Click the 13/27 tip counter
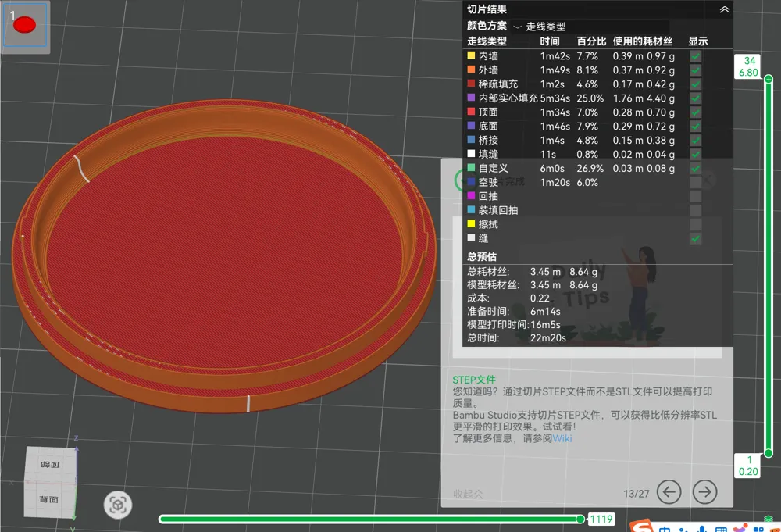This screenshot has height=532, width=781. coord(636,494)
